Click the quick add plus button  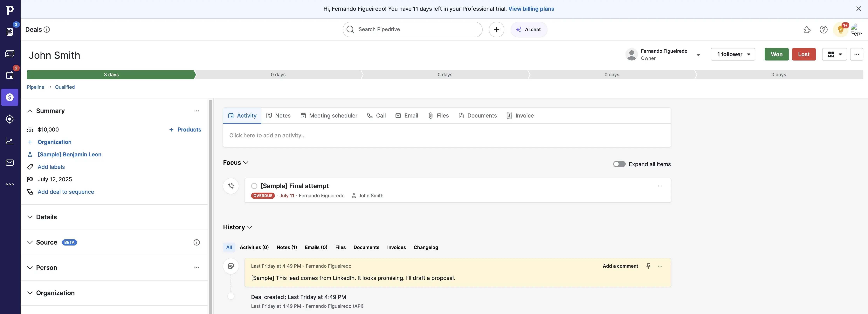[496, 30]
